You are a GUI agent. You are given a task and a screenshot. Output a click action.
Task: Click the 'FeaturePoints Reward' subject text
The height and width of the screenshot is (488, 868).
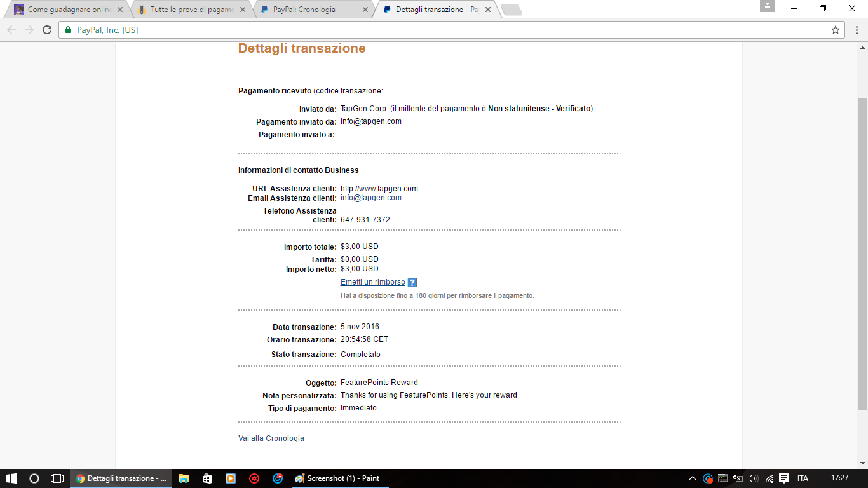[x=379, y=383]
